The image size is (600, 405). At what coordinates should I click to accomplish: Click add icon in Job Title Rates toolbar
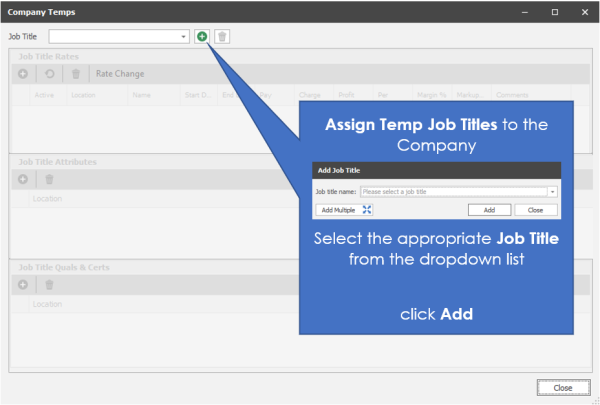pos(23,74)
